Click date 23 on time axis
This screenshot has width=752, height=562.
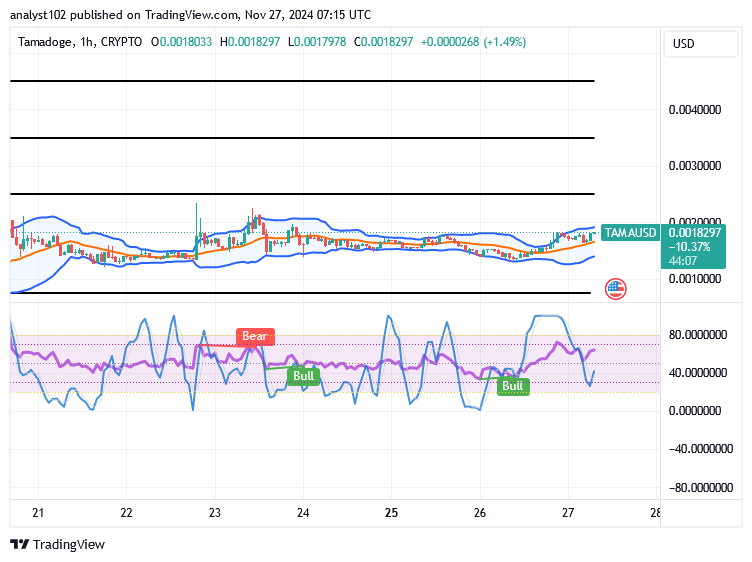tap(215, 513)
